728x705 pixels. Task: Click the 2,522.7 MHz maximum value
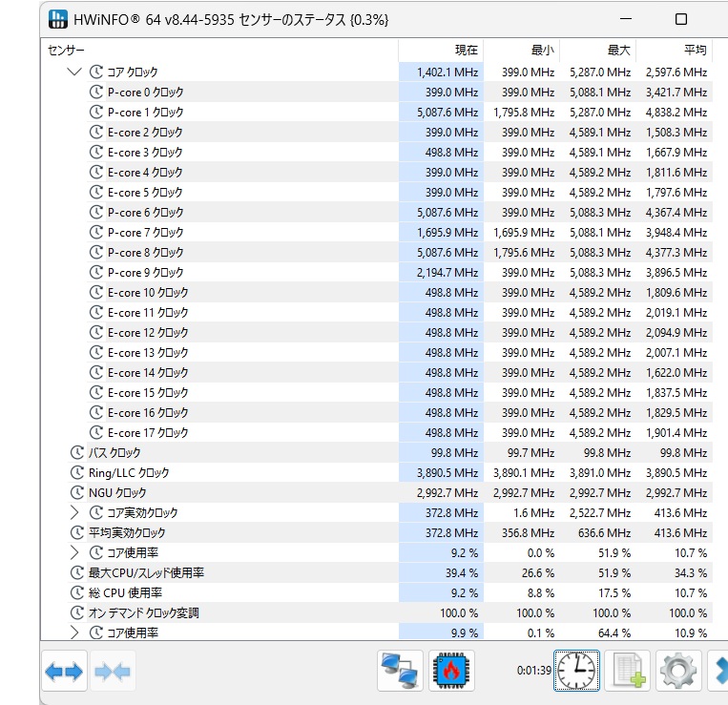point(600,513)
